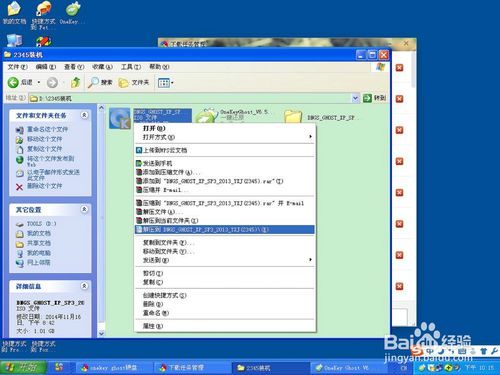Choose Compress to rar and E-mail

click(225, 203)
